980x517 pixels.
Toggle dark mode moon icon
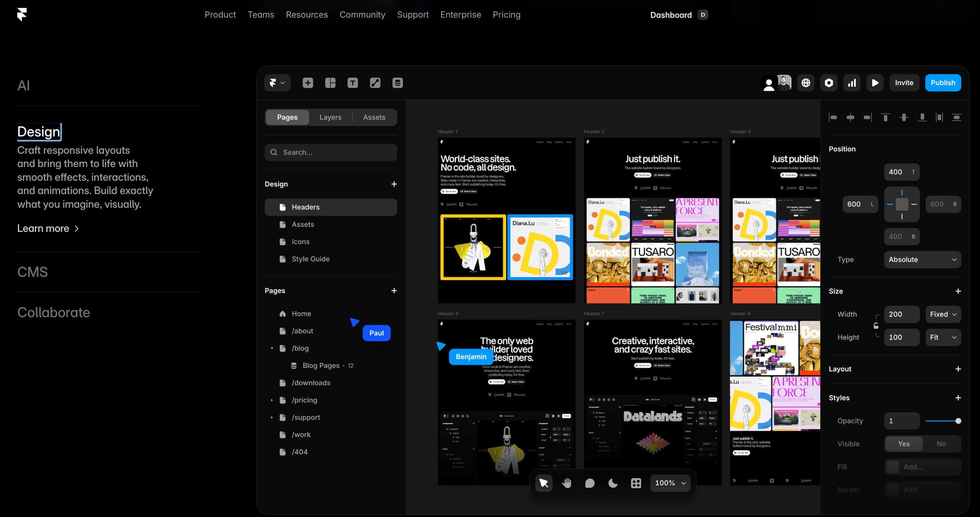[x=613, y=483]
